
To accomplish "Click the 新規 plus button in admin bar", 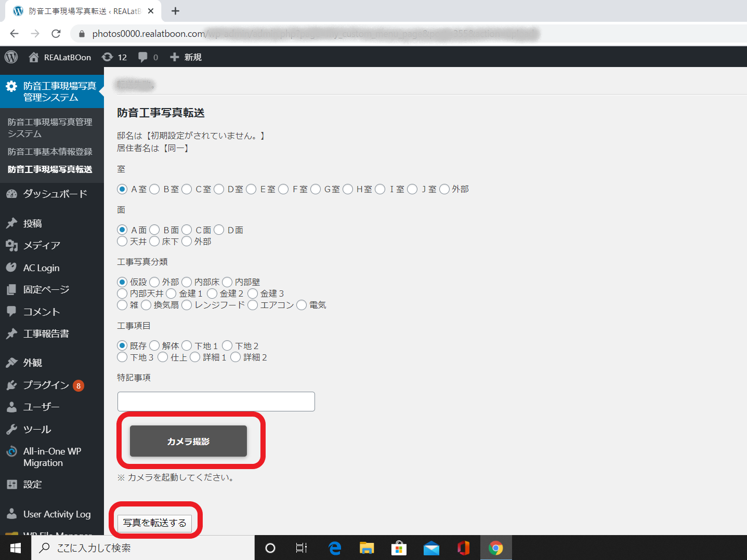I will coord(186,57).
